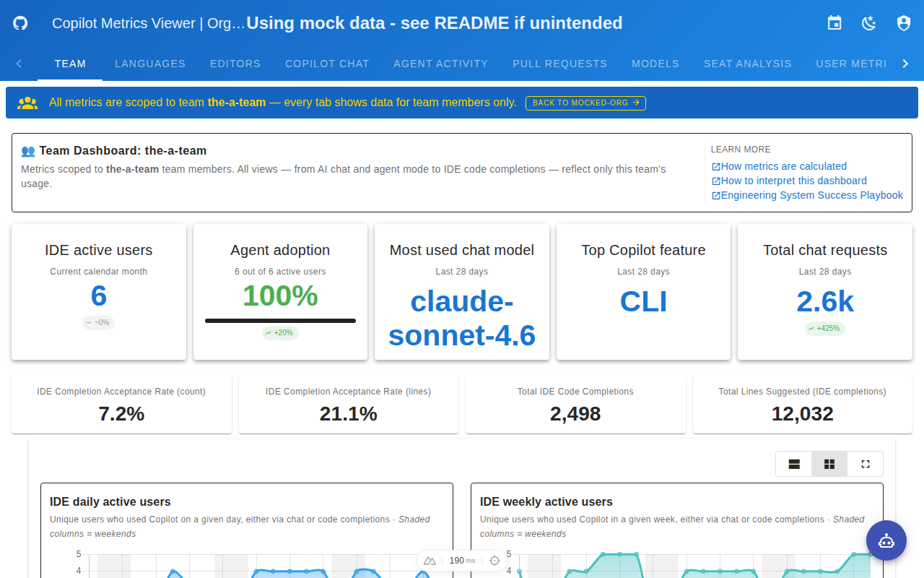Click the 'Total chat requests' card title
This screenshot has height=578, width=924.
[x=825, y=250]
